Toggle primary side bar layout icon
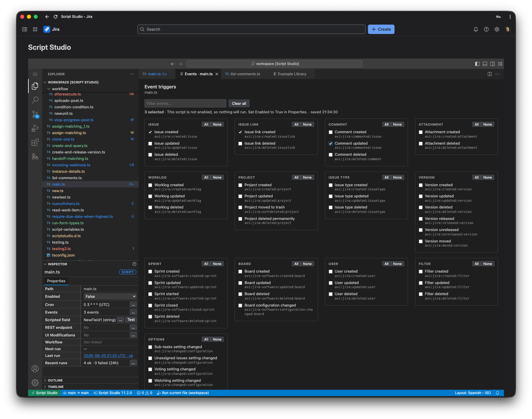The width and height of the screenshot is (532, 419). tap(477, 64)
